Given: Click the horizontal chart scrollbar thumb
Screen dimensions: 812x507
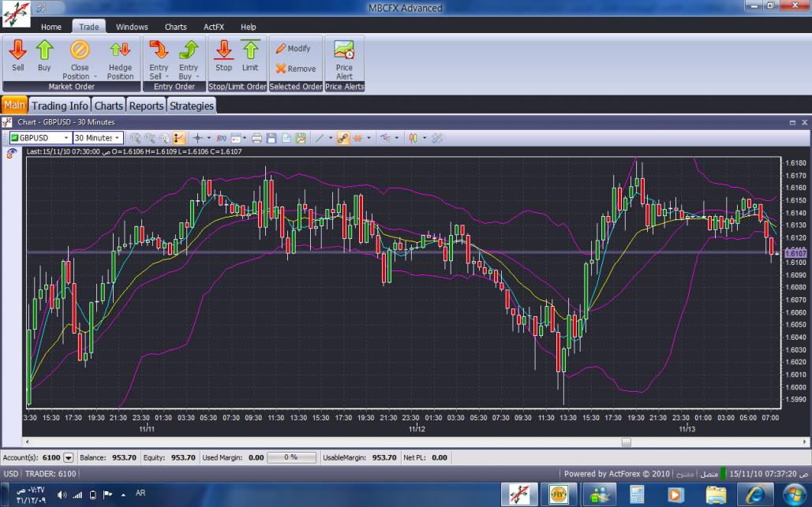Looking at the screenshot, I should pyautogui.click(x=626, y=442).
